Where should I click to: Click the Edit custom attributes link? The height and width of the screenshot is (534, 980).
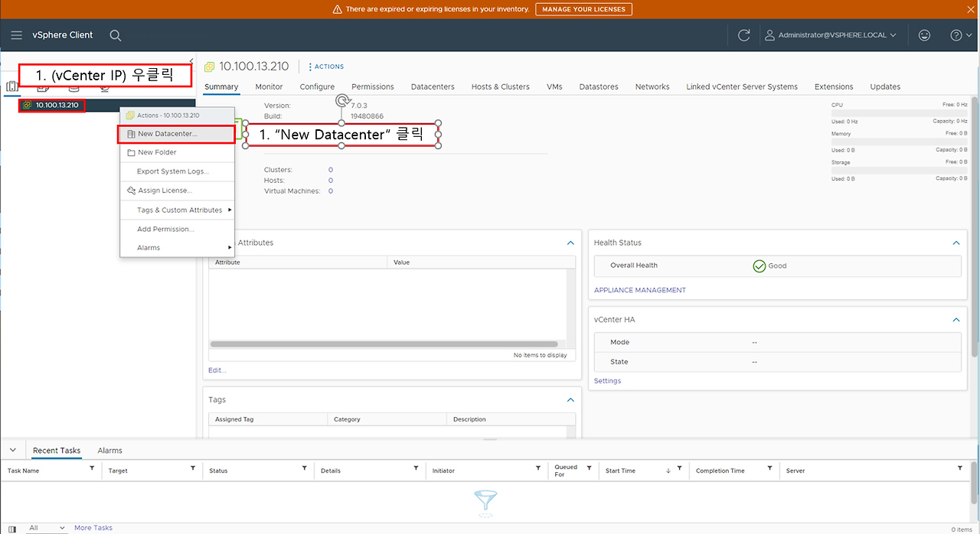click(217, 370)
